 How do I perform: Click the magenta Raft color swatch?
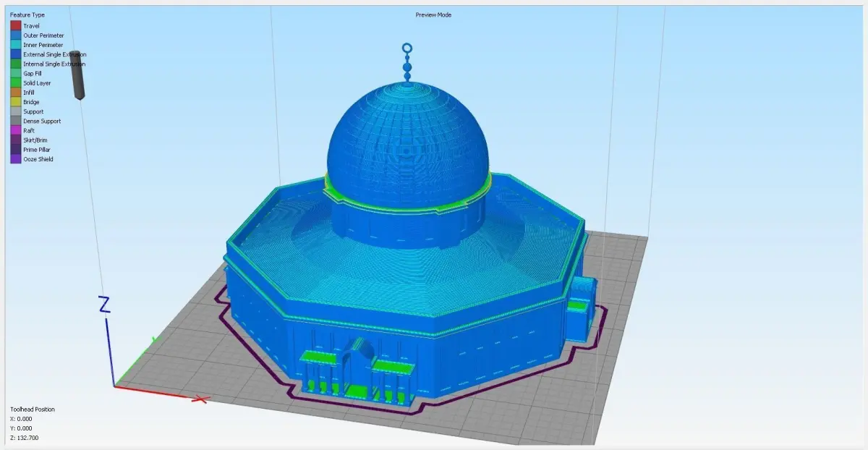coord(15,130)
